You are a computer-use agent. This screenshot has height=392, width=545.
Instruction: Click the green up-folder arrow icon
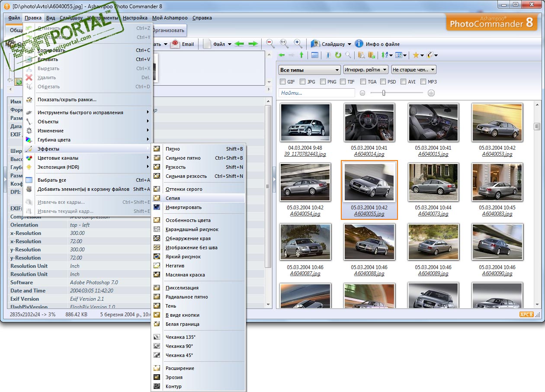pos(301,55)
